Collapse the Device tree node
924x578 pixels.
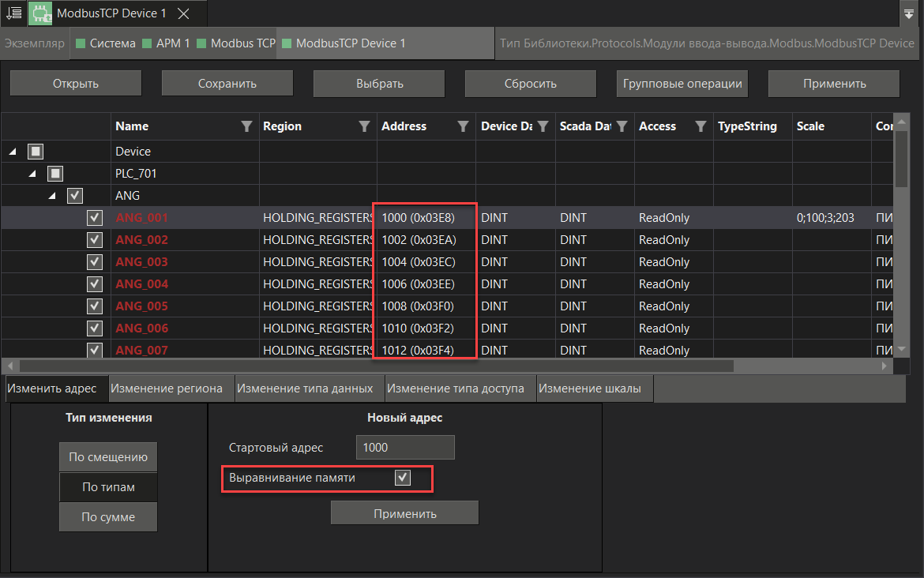coord(13,152)
